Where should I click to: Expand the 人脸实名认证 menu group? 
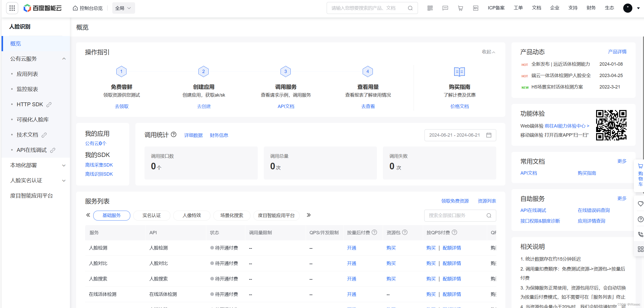64,180
